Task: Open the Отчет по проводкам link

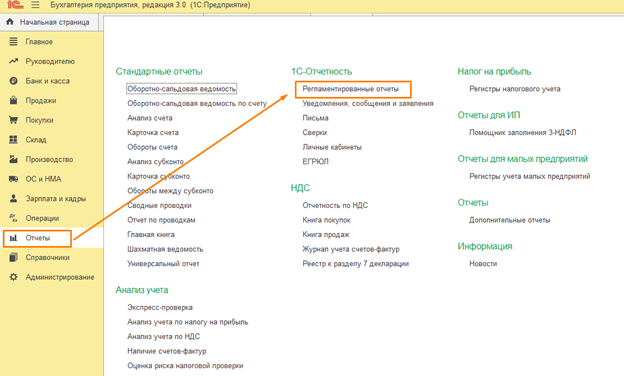Action: (161, 220)
